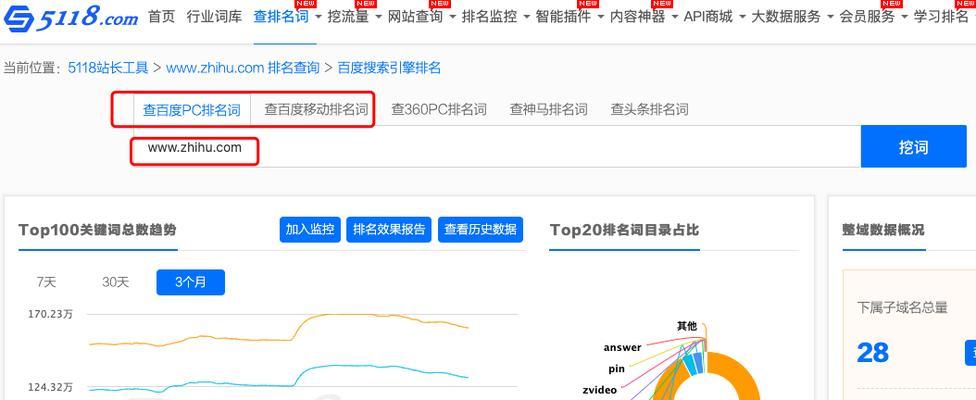The height and width of the screenshot is (400, 976).
Task: Go to 首页 in top navigation
Action: (161, 17)
